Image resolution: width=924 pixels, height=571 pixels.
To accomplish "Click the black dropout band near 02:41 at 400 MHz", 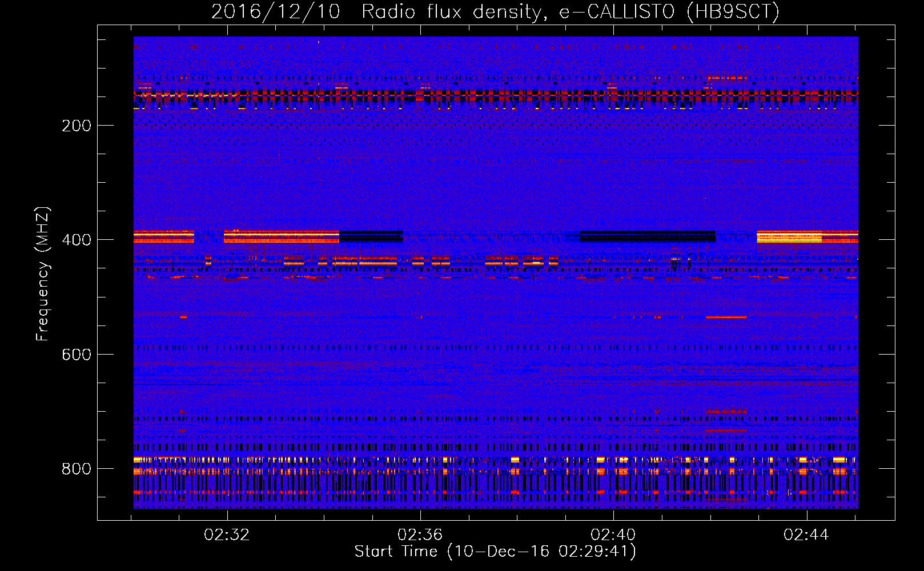I will (x=648, y=236).
